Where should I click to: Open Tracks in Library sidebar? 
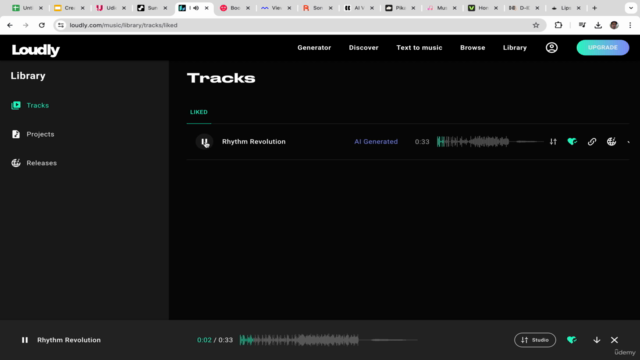[x=38, y=105]
